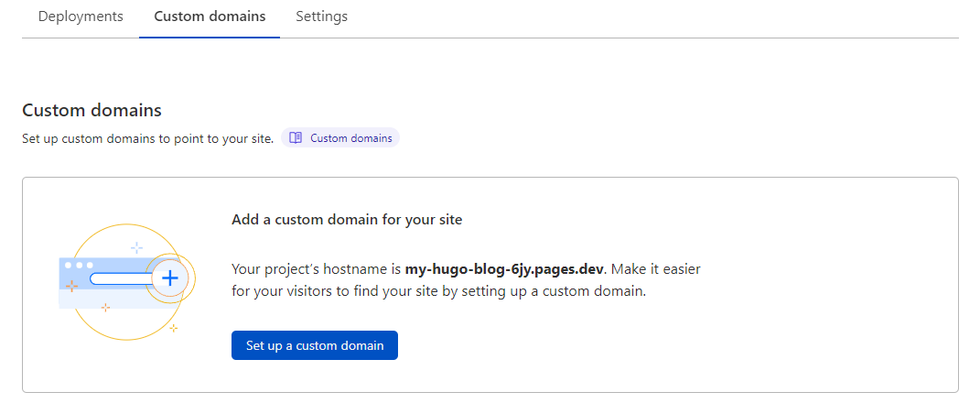Open the Custom domains documentation link
Screen dimensions: 980x403
pyautogui.click(x=350, y=138)
